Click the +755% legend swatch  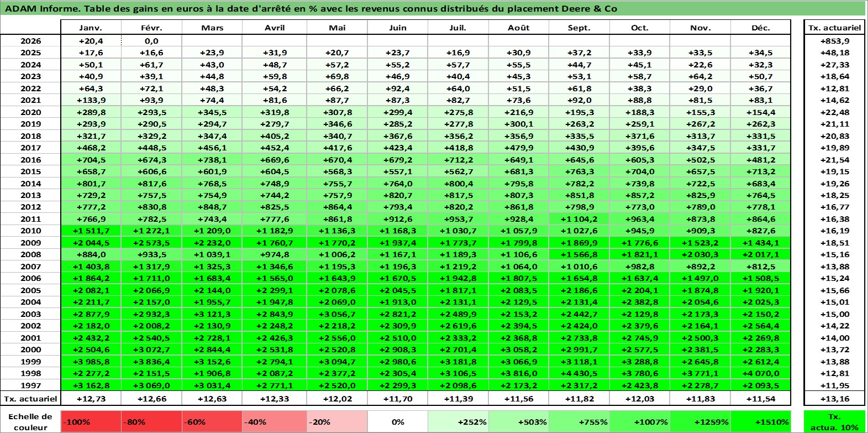(579, 421)
